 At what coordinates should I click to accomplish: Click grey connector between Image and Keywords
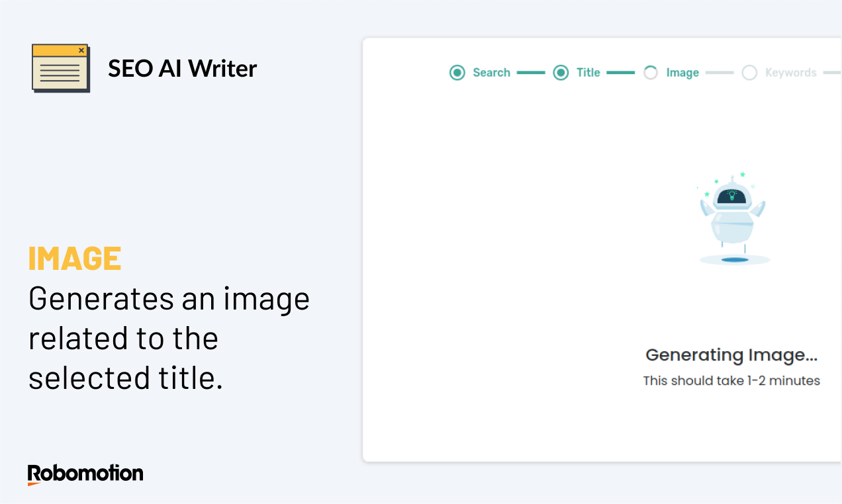click(x=720, y=73)
